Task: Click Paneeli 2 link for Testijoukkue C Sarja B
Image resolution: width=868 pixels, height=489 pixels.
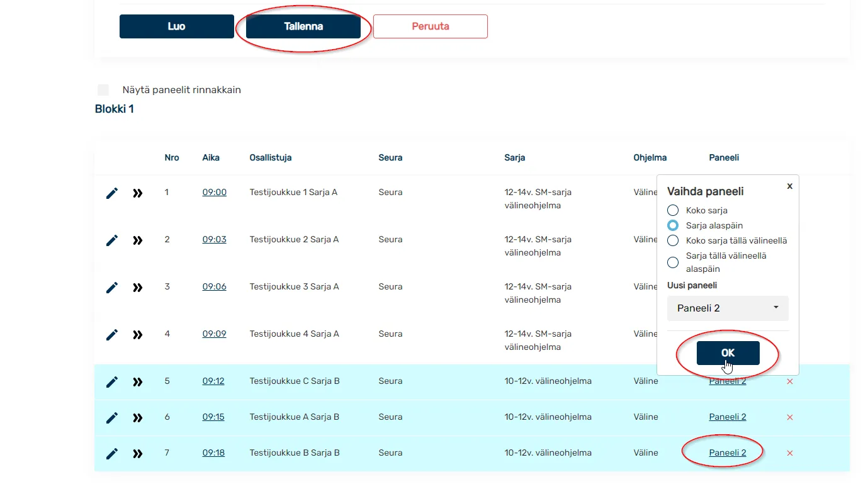Action: [728, 381]
